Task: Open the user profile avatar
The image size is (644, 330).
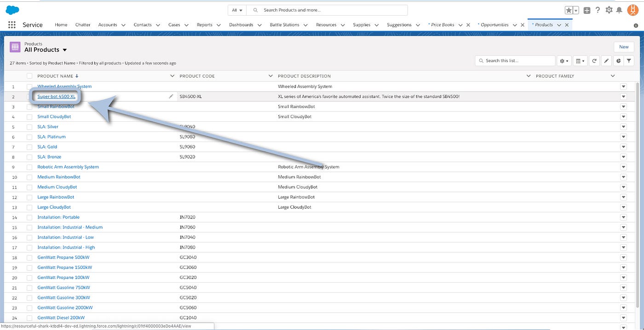Action: (x=633, y=10)
